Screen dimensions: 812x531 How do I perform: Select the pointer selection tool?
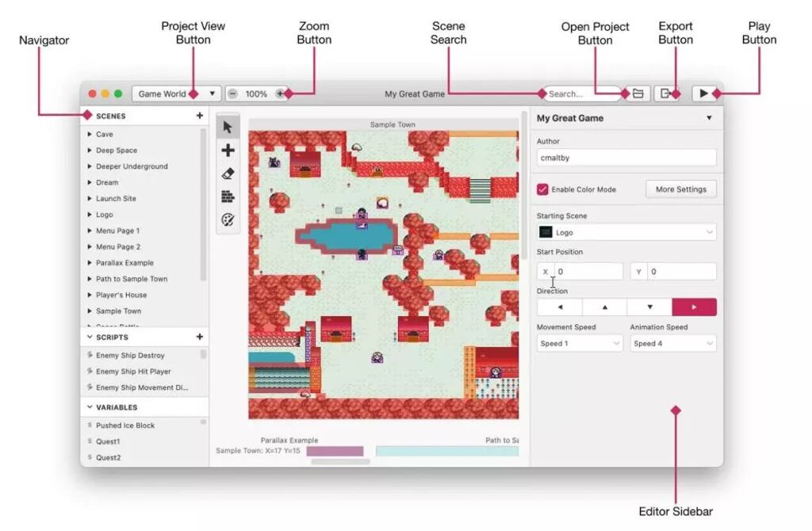tap(228, 127)
